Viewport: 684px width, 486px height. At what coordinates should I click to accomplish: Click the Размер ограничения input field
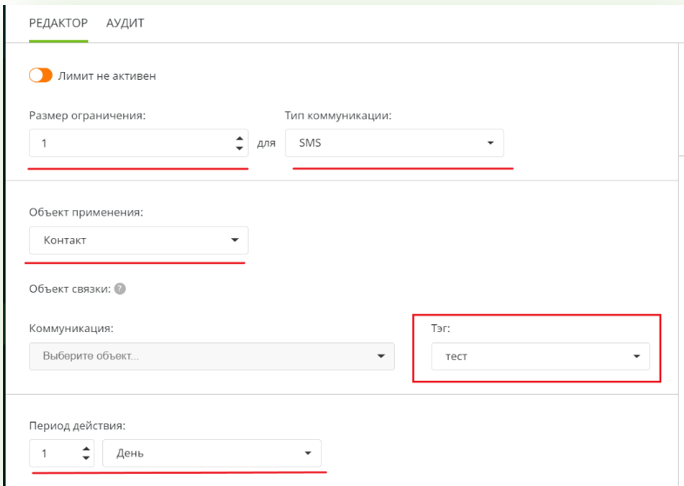point(130,143)
